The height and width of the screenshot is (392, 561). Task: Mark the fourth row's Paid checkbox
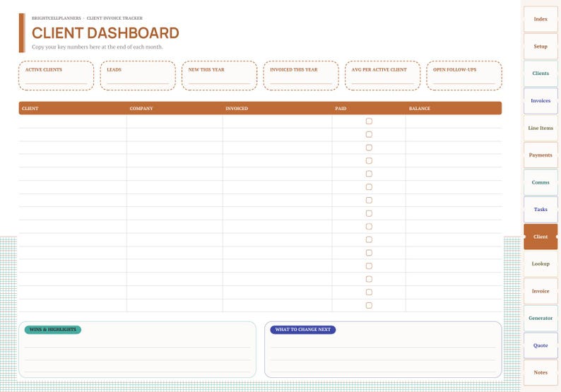pyautogui.click(x=369, y=160)
